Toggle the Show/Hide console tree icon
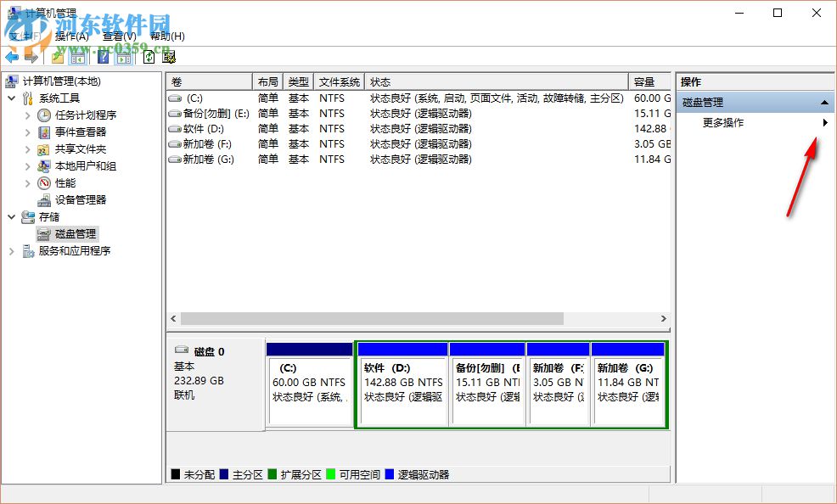This screenshot has height=504, width=837. (77, 57)
